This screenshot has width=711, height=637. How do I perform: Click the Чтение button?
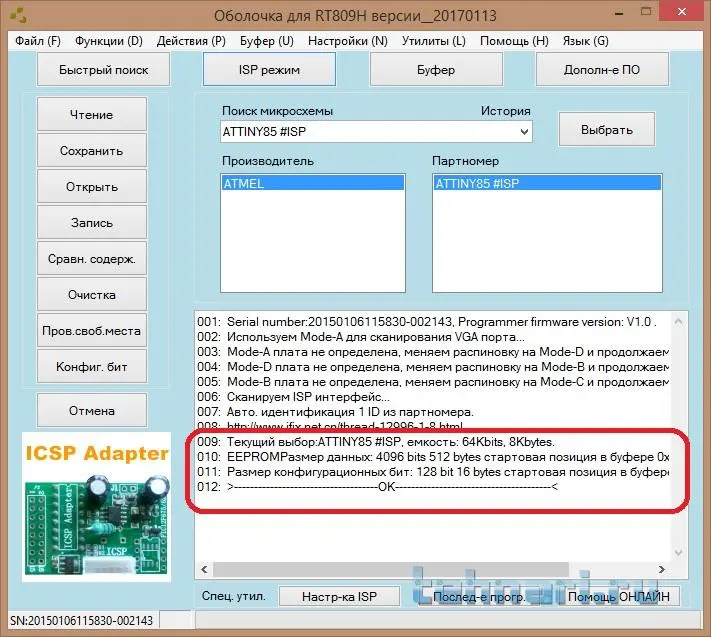point(92,114)
